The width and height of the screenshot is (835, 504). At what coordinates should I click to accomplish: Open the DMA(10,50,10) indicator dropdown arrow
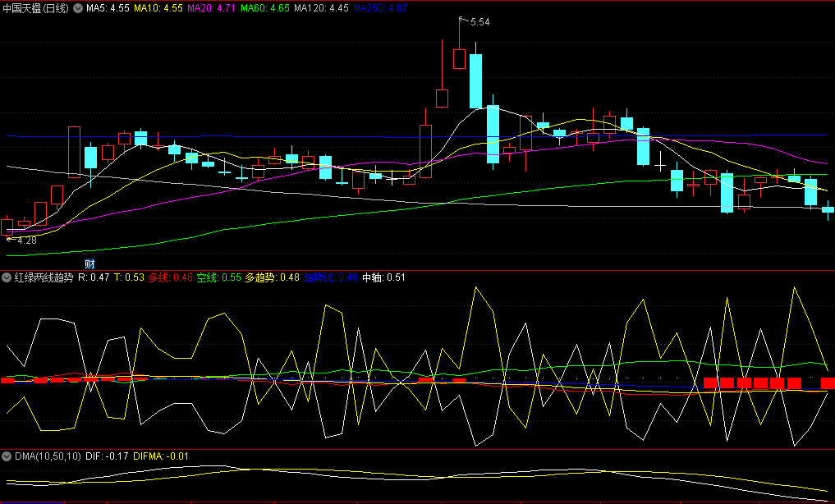pyautogui.click(x=7, y=456)
